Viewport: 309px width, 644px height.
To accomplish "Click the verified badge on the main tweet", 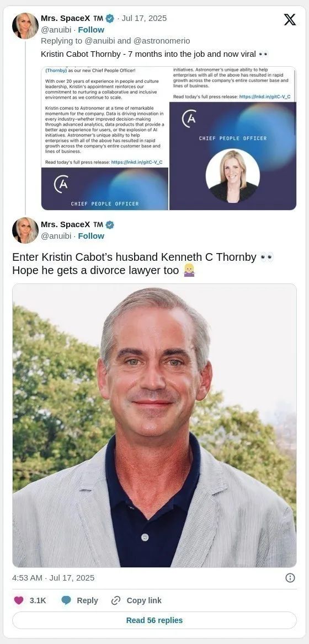I will click(110, 224).
